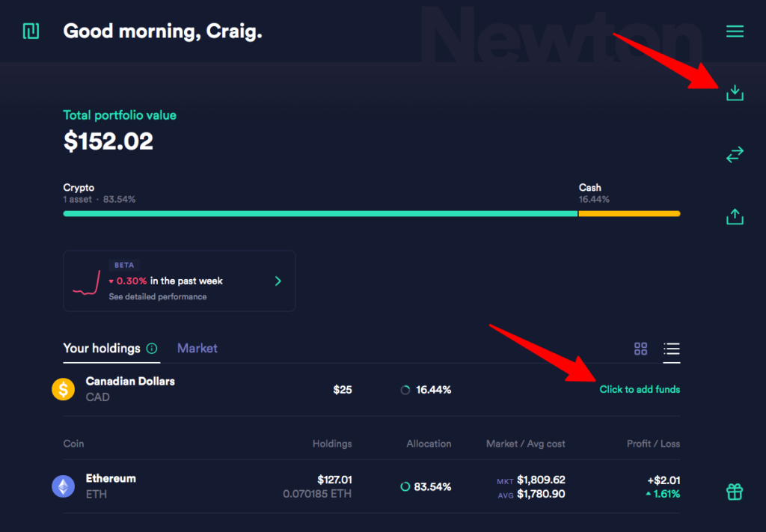Open the gift rewards icon
This screenshot has height=532, width=766.
point(735,492)
